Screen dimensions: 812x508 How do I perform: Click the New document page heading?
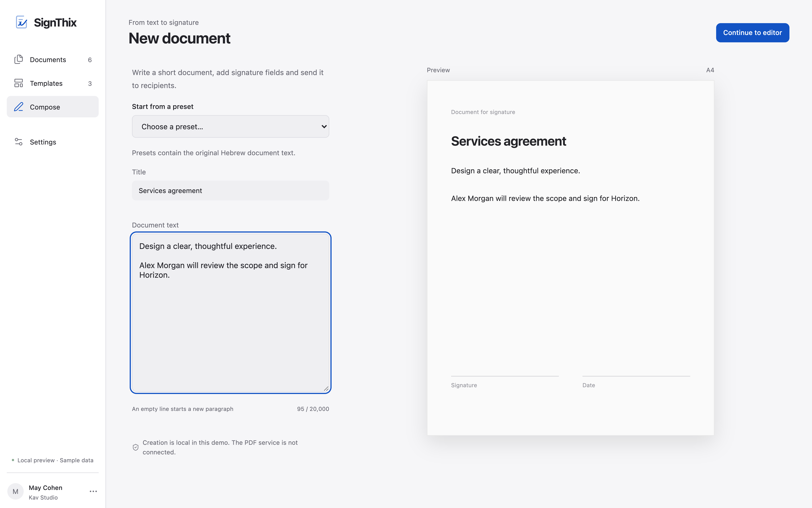tap(179, 38)
